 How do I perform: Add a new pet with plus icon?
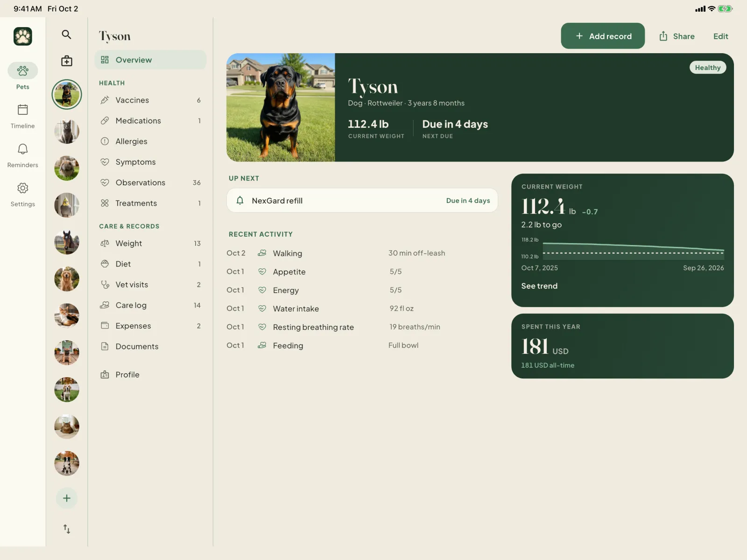[x=67, y=498]
